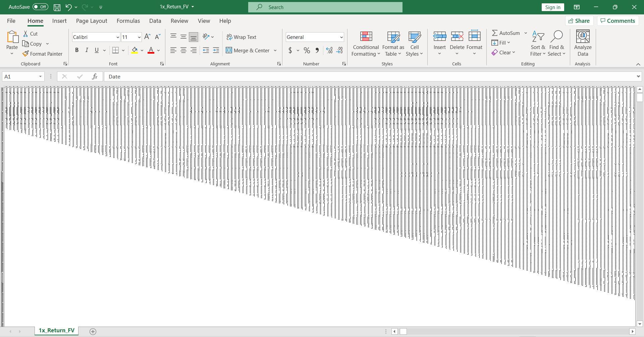
Task: Open Conditional Formatting
Action: (366, 44)
